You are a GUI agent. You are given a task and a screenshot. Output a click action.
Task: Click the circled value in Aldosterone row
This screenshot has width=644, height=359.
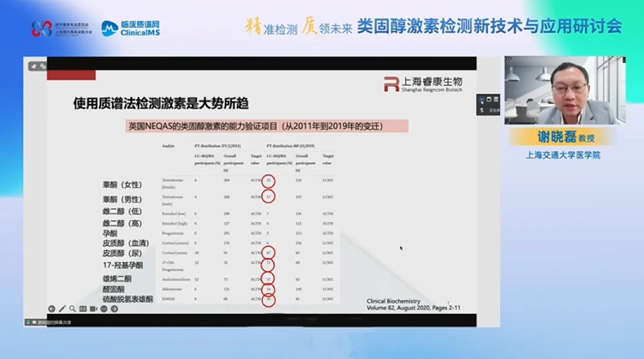(269, 289)
